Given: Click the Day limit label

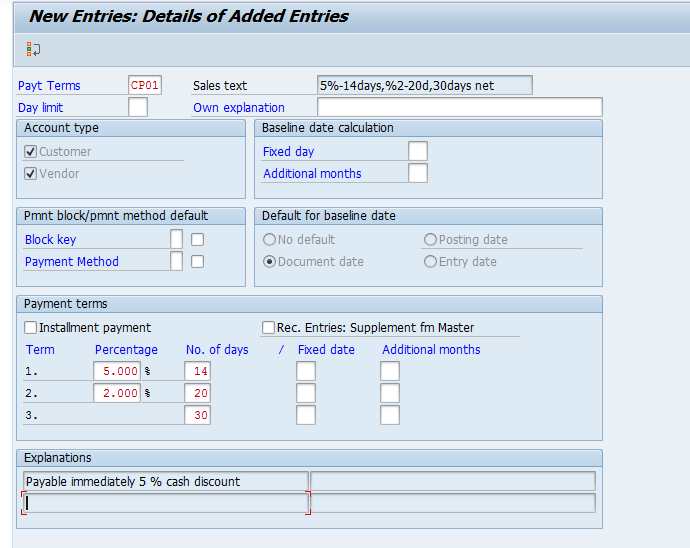Looking at the screenshot, I should (40, 107).
